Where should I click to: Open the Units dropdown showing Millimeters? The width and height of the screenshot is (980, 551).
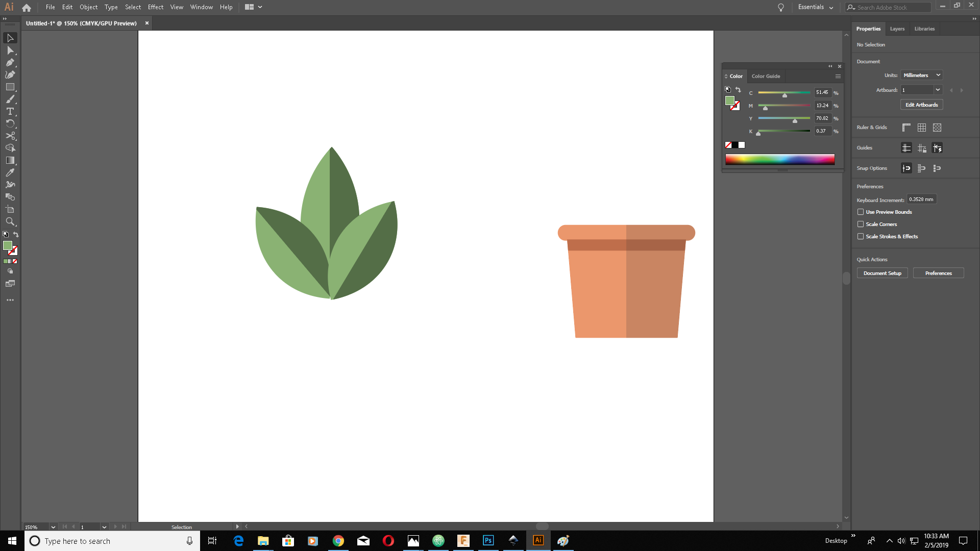coord(921,76)
